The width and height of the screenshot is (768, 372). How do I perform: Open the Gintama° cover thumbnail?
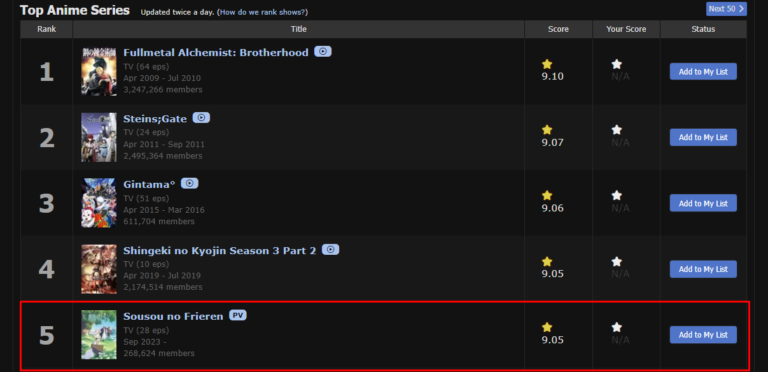99,203
